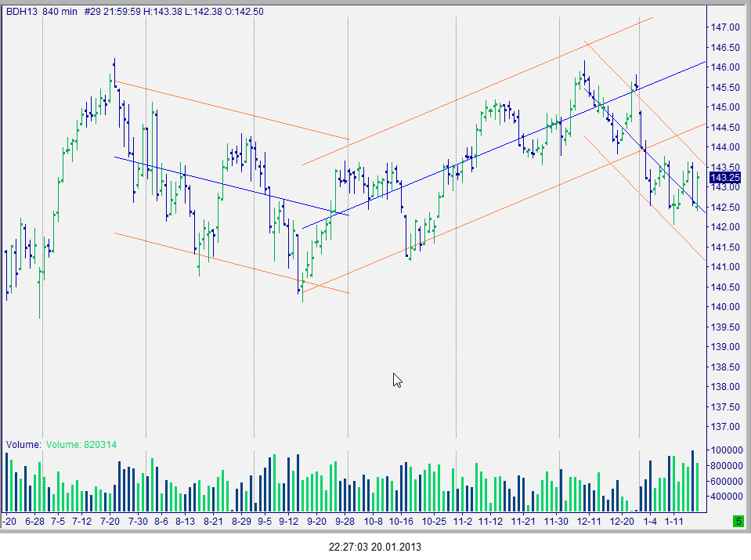This screenshot has height=560, width=751.
Task: Click the 145.50 price axis label
Action: tap(725, 87)
